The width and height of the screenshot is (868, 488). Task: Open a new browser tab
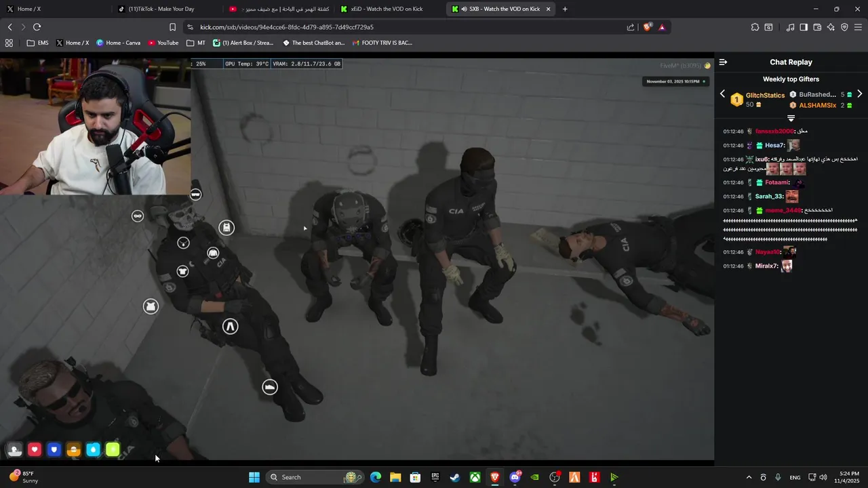pyautogui.click(x=565, y=9)
